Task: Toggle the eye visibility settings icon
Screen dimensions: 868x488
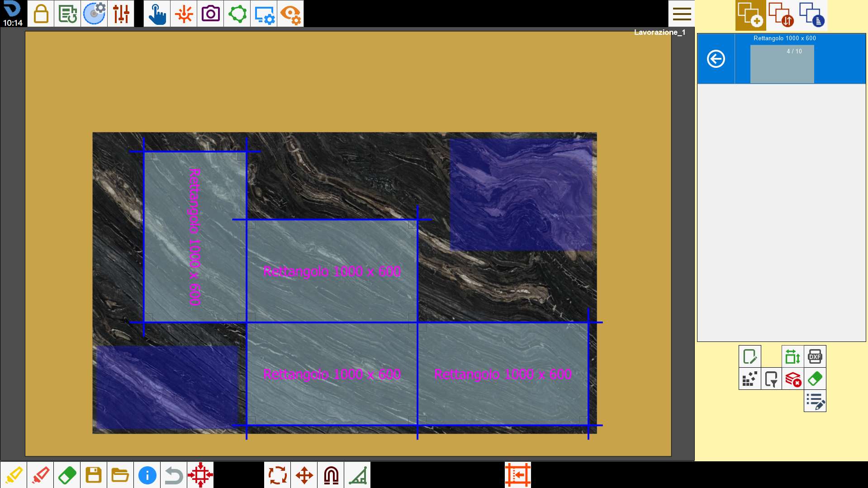Action: (x=290, y=14)
